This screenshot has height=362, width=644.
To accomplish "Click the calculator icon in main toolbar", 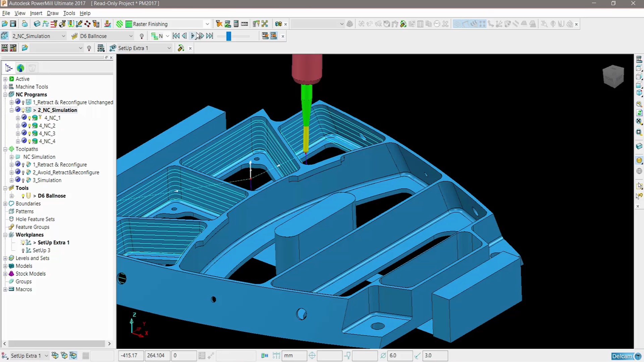I will coord(236,24).
